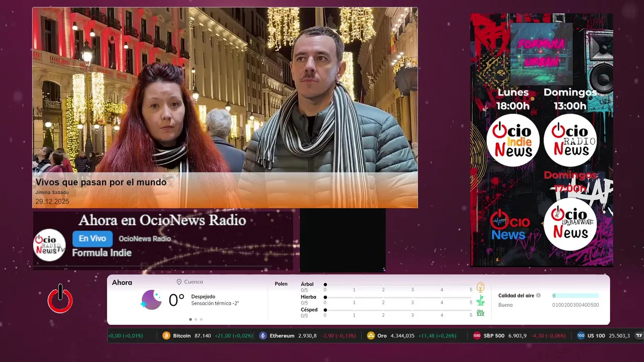
Task: Click the tree pollen icon
Action: pos(480,287)
